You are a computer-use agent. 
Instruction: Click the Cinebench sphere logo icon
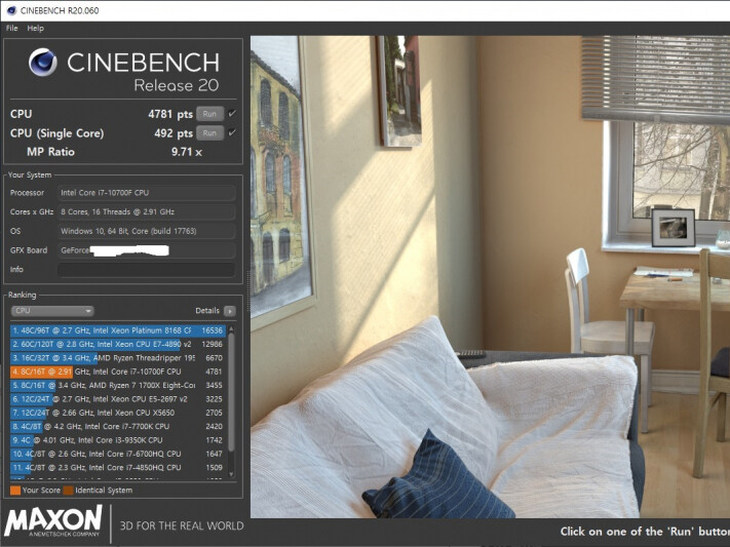(43, 62)
